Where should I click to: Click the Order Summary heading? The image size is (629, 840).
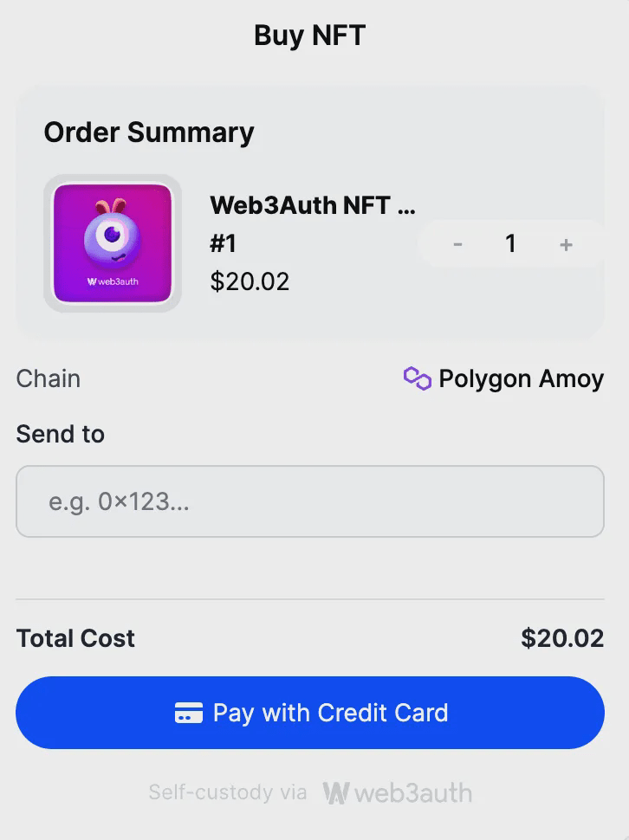click(149, 132)
